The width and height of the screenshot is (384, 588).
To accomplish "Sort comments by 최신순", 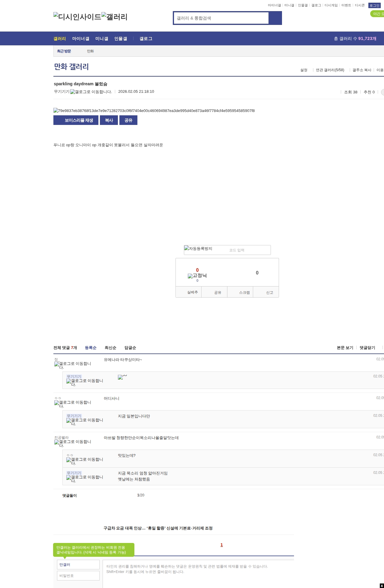I will point(110,348).
